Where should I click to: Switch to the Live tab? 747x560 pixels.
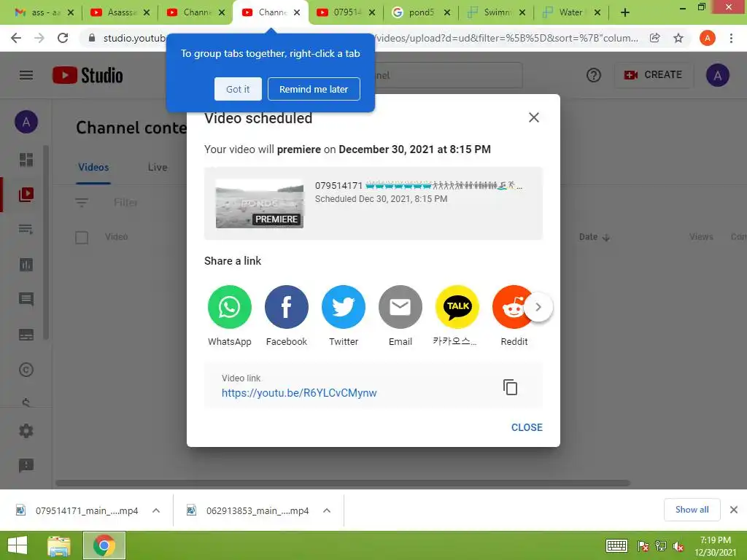coord(158,167)
